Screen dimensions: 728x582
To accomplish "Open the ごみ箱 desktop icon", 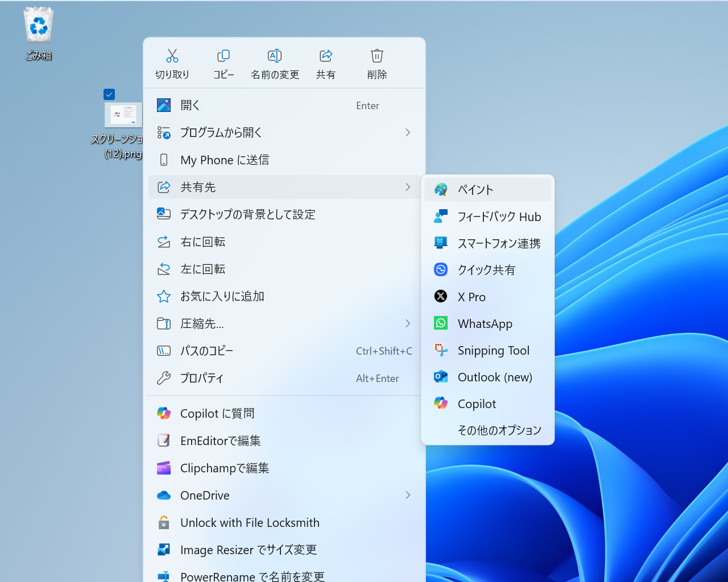I will 38,24.
